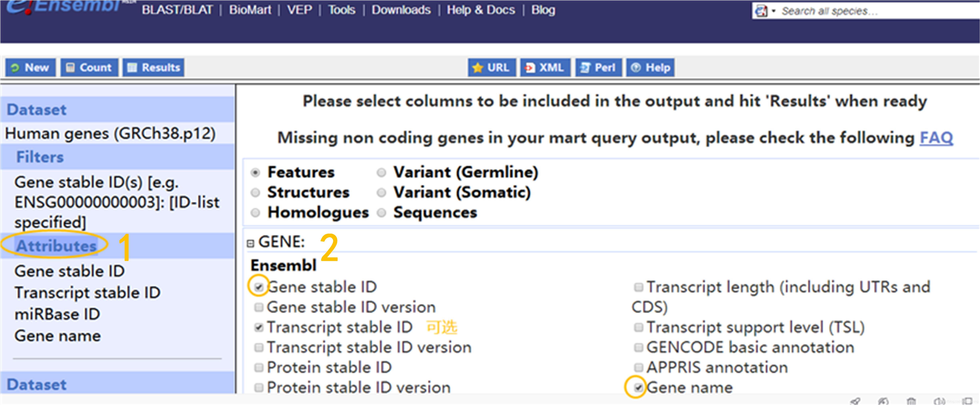Click the Ensembl logo

(x=63, y=7)
